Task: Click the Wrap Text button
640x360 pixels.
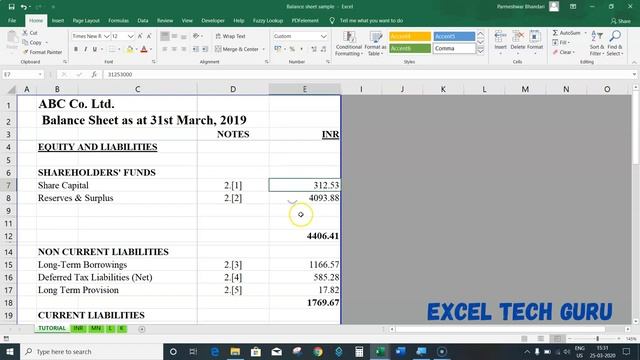Action: click(230, 36)
